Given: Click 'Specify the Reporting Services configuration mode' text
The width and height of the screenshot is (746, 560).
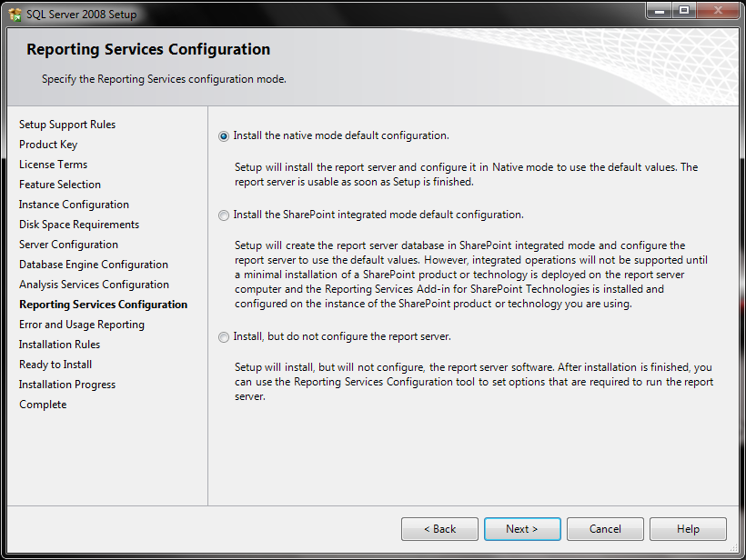Looking at the screenshot, I should coord(164,79).
